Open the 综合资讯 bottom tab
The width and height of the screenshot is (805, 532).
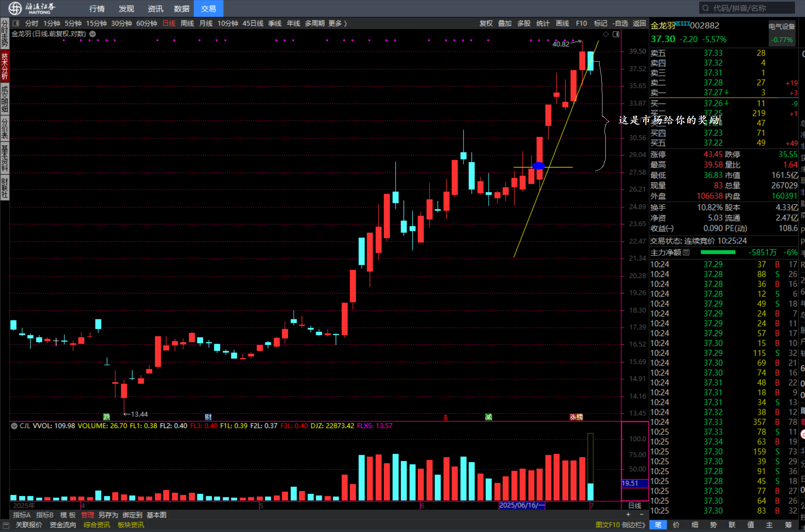point(97,525)
